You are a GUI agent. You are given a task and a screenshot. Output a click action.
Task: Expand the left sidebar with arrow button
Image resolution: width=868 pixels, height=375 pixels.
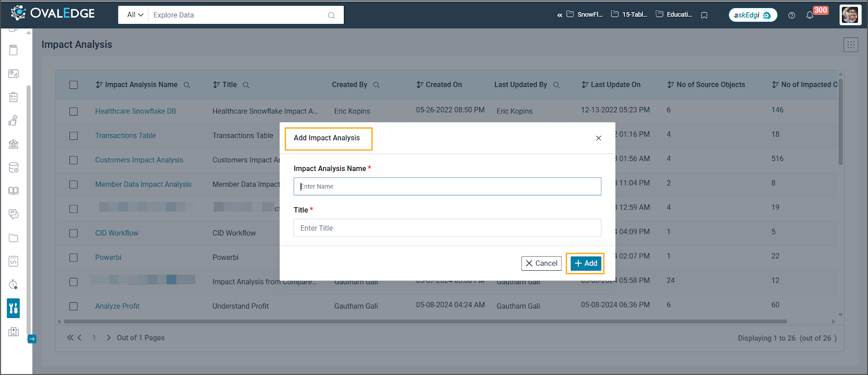pos(32,339)
